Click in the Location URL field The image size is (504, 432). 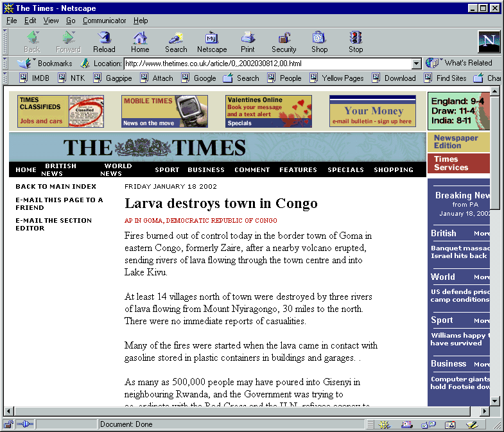(x=268, y=64)
